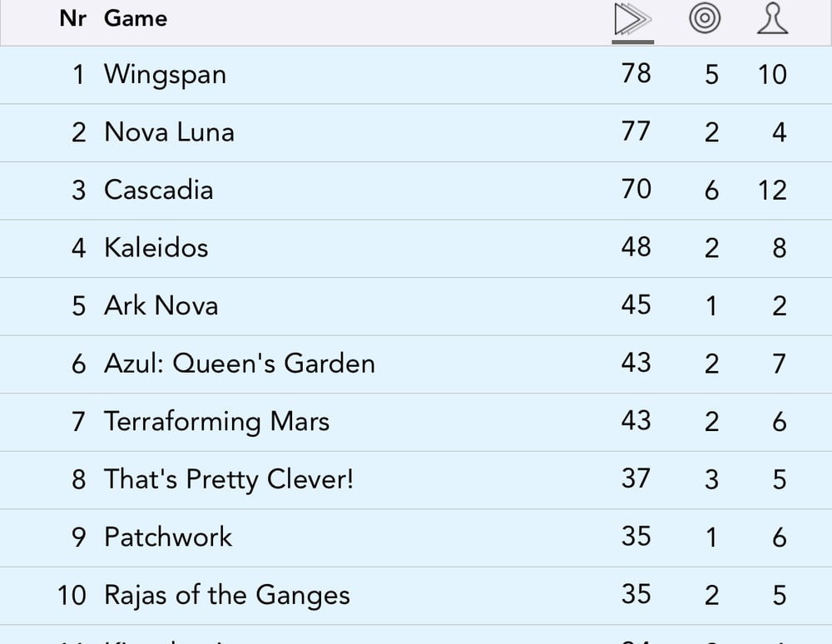Select That's Pretty Clever! row
The width and height of the screenshot is (832, 644).
[228, 479]
